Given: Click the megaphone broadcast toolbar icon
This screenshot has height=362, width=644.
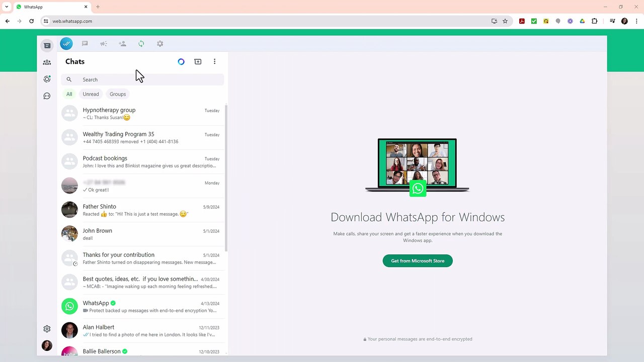Looking at the screenshot, I should (104, 44).
